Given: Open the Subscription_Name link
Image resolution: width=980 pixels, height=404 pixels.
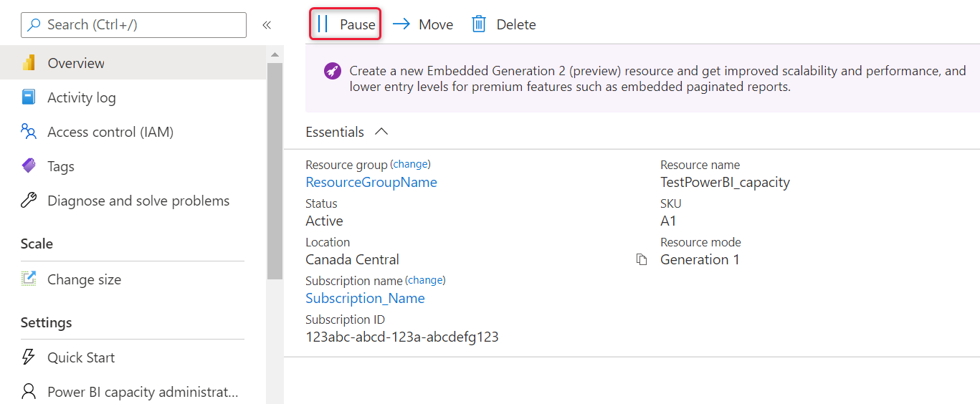Looking at the screenshot, I should click(365, 298).
